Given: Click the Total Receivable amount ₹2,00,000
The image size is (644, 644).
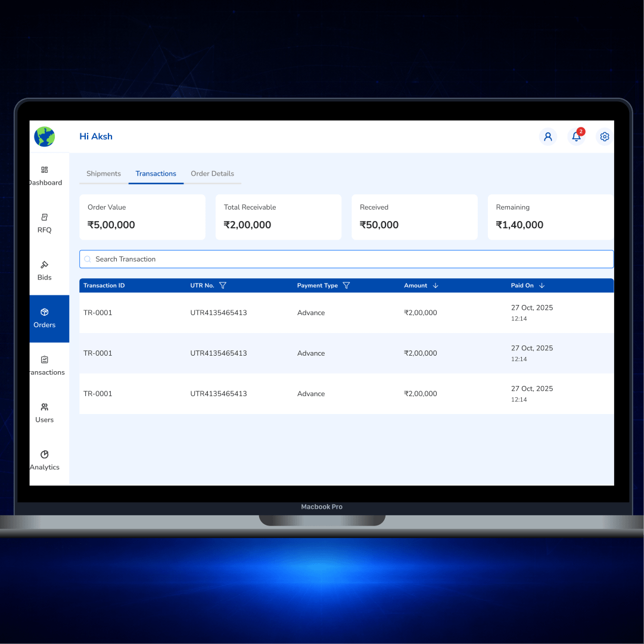Looking at the screenshot, I should 247,225.
